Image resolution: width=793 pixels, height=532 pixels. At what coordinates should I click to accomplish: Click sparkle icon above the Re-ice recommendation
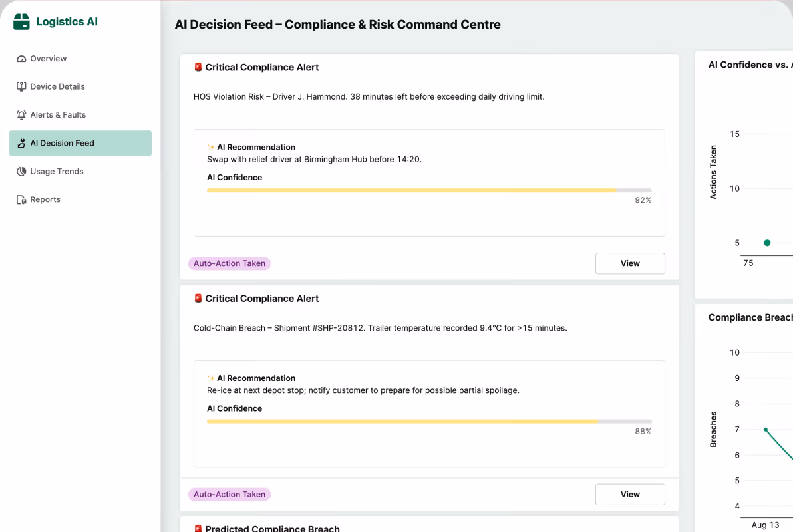point(211,378)
